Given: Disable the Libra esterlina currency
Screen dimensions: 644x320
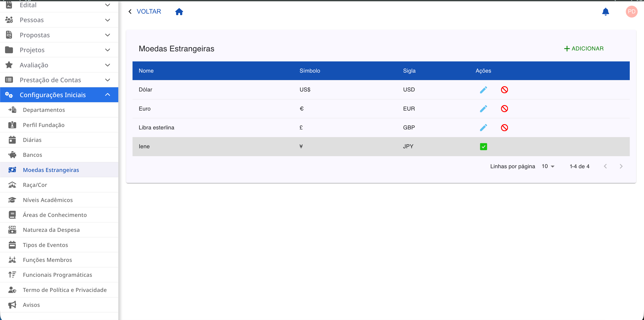Looking at the screenshot, I should click(504, 128).
